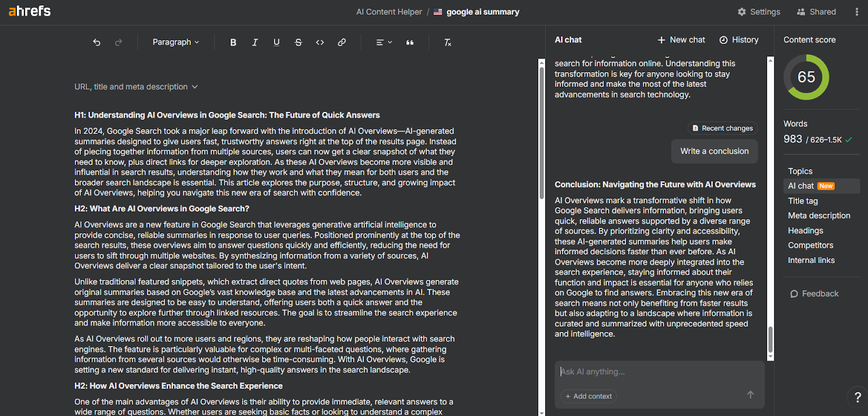Viewport: 868px width, 416px height.
Task: Click the AI chat panel scrollbar
Action: point(770,340)
